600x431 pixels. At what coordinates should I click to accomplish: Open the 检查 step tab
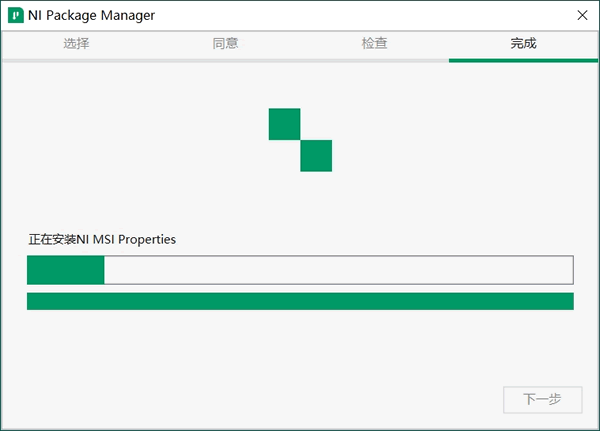pyautogui.click(x=374, y=44)
